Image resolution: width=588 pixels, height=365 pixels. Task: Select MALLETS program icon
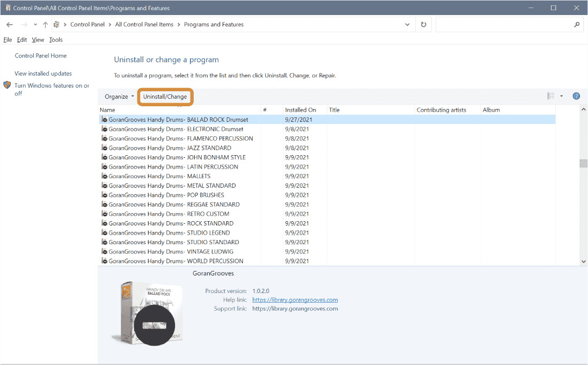tap(104, 176)
